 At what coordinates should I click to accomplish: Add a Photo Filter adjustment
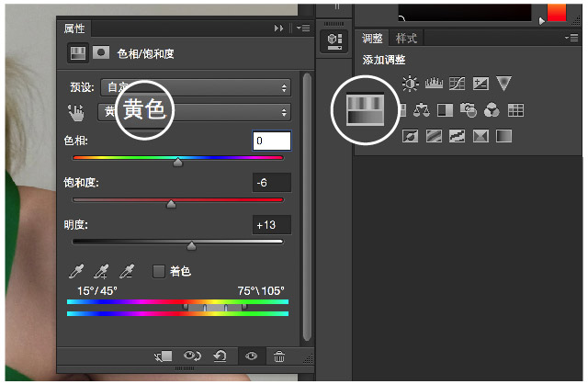pyautogui.click(x=469, y=110)
